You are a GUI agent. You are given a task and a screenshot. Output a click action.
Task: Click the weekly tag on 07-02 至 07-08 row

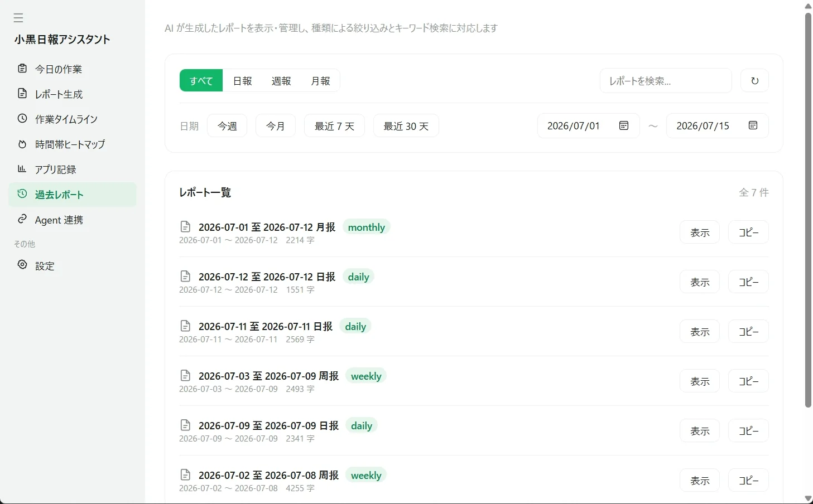366,475
